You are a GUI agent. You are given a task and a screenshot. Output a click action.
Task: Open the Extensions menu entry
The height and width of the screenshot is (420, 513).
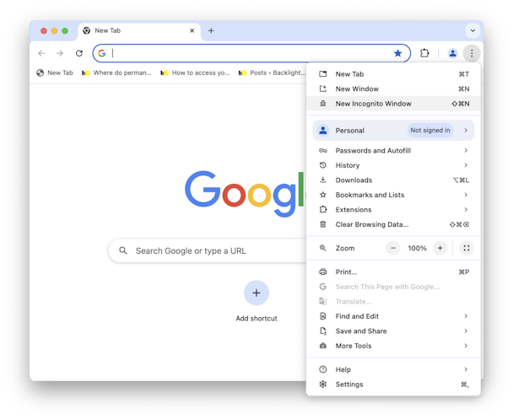pos(393,210)
